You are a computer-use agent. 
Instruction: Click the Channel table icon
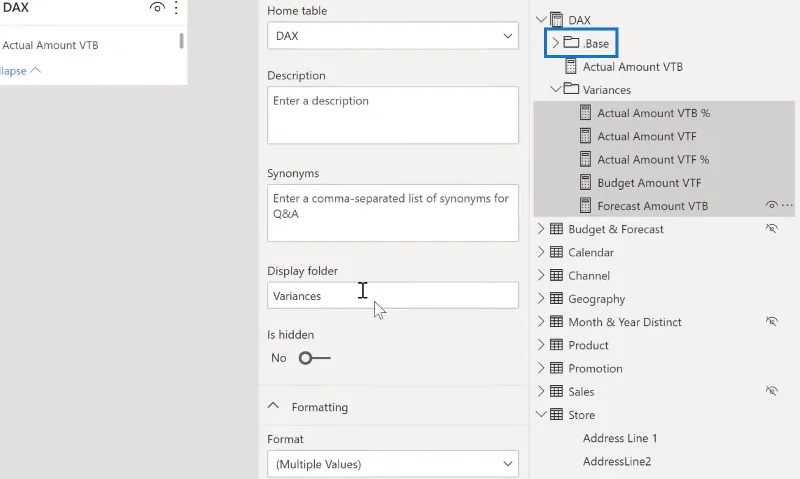click(556, 275)
